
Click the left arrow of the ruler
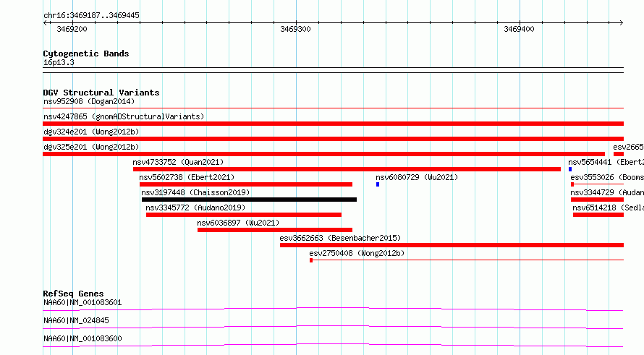45,22
